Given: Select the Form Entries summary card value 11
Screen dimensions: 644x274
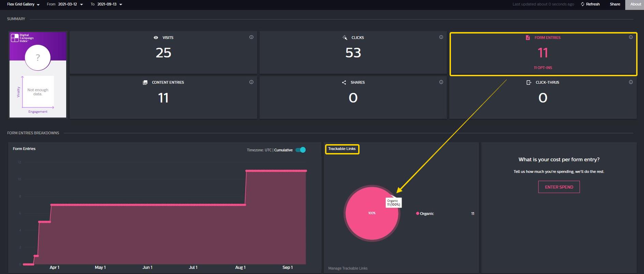Looking at the screenshot, I should tap(543, 53).
